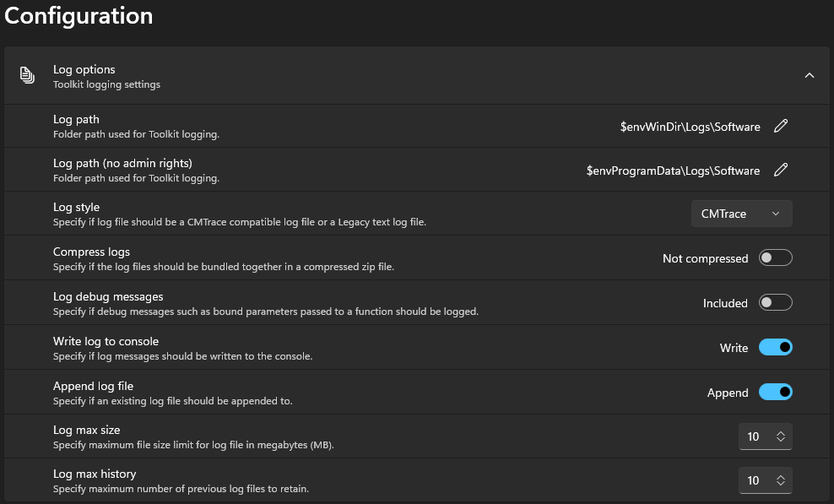Turn off the Append log file toggle

tap(775, 392)
